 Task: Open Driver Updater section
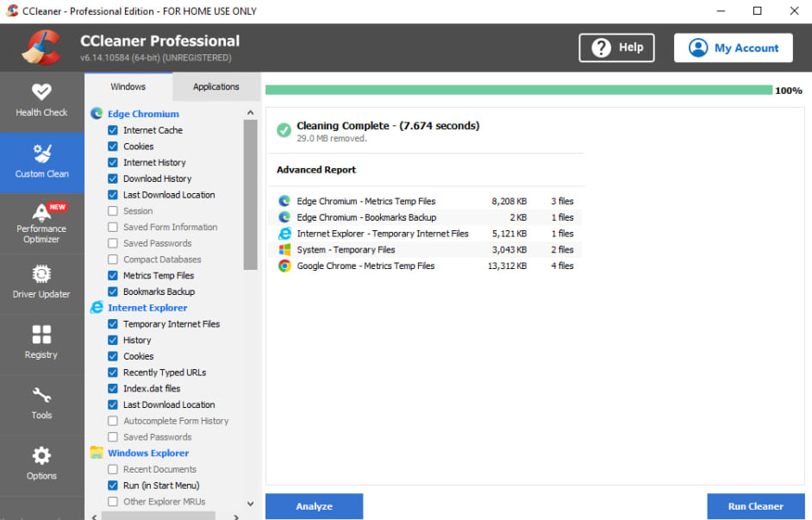(41, 284)
